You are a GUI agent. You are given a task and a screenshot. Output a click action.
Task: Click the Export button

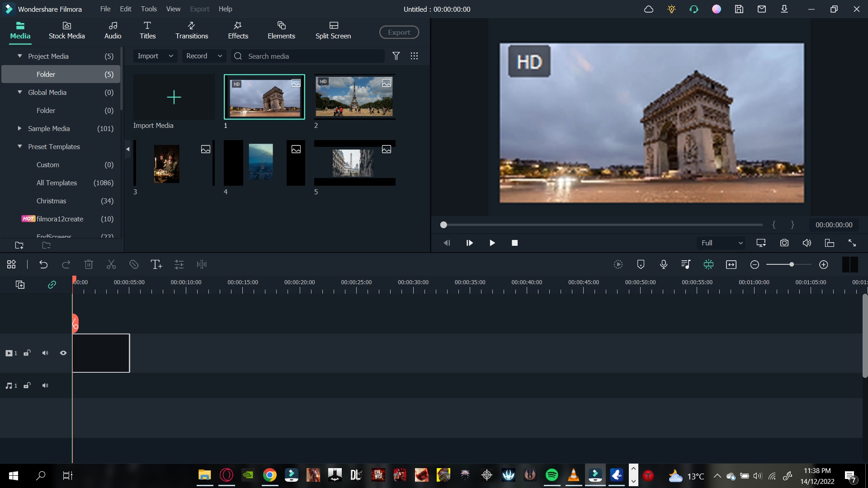(x=398, y=32)
